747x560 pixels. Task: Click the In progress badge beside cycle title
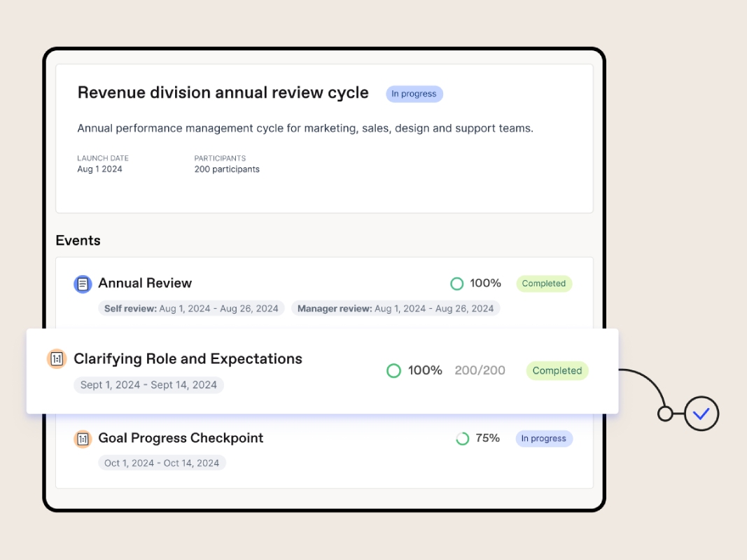click(x=414, y=94)
